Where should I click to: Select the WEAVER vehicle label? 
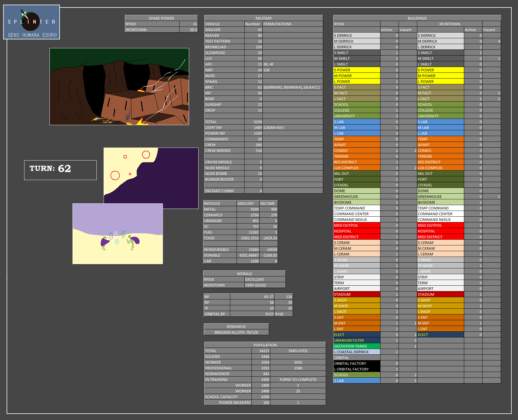(x=224, y=30)
